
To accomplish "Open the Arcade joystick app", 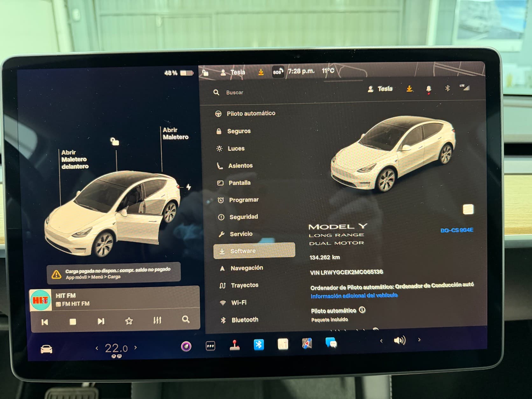I will tap(235, 345).
